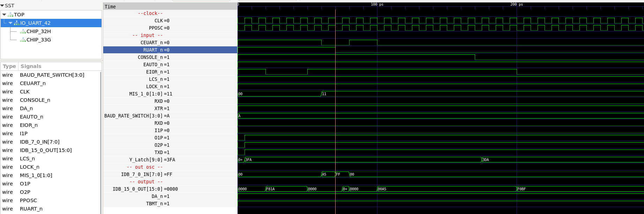The height and width of the screenshot is (214, 644).
Task: Select CONSOLE_n in the Signals list
Action: [35, 100]
